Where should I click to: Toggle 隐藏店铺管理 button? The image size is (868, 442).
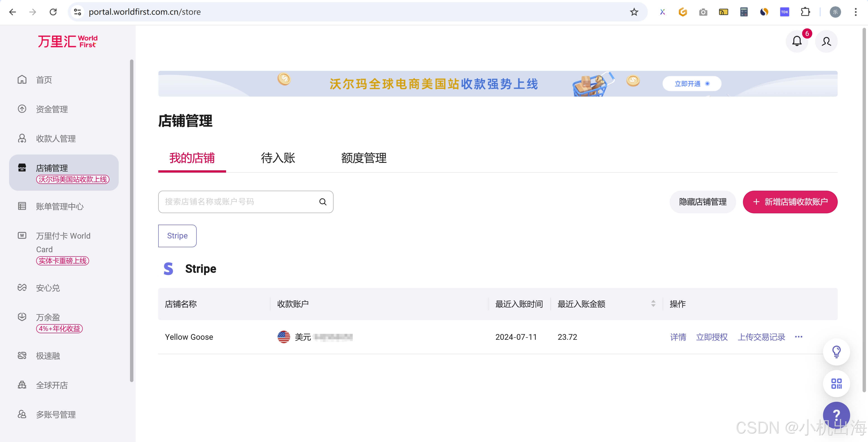(702, 202)
